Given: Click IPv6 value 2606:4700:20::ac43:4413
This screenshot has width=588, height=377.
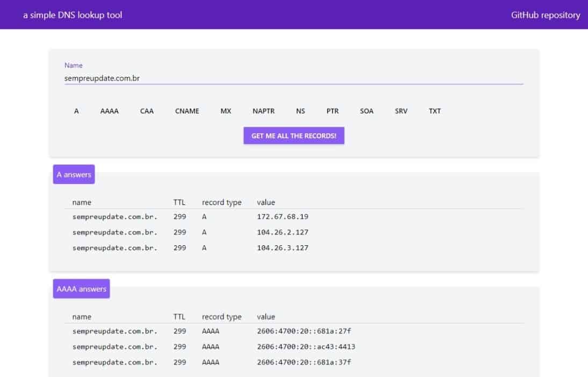Looking at the screenshot, I should pyautogui.click(x=306, y=347).
